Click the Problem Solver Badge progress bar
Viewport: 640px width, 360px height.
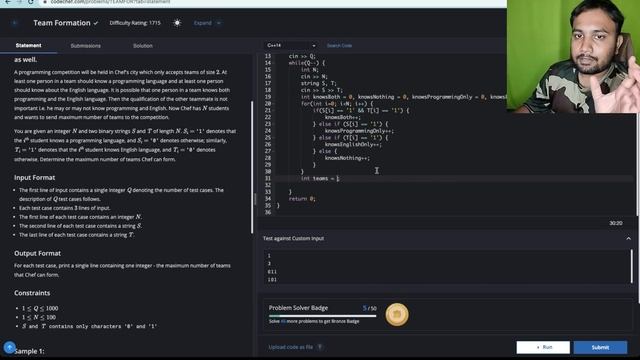322,316
